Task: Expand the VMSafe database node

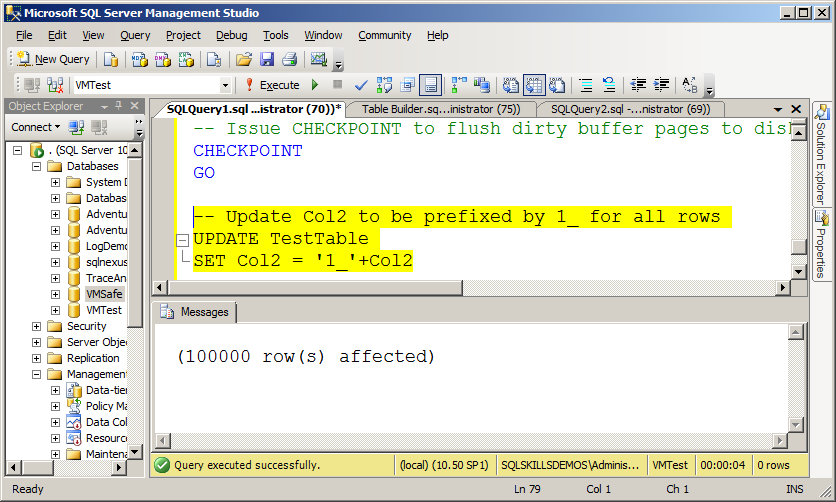Action: click(x=55, y=294)
